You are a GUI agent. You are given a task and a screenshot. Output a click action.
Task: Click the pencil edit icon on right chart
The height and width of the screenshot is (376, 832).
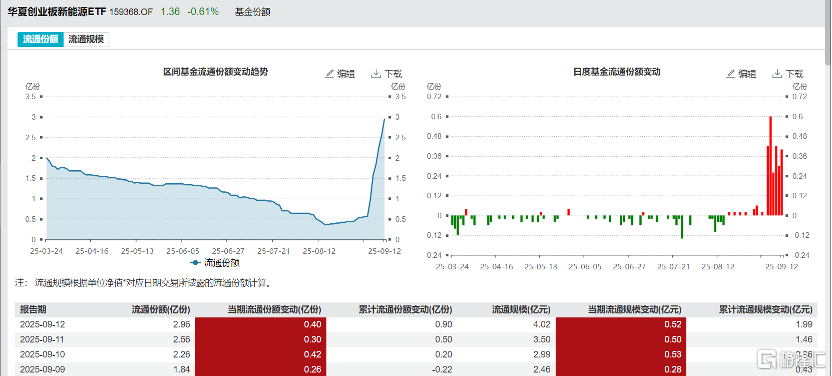(731, 74)
